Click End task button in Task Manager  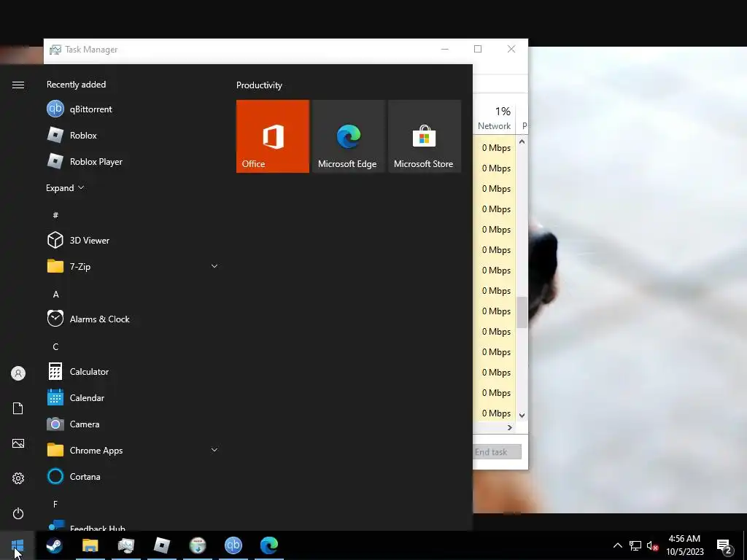(x=497, y=452)
